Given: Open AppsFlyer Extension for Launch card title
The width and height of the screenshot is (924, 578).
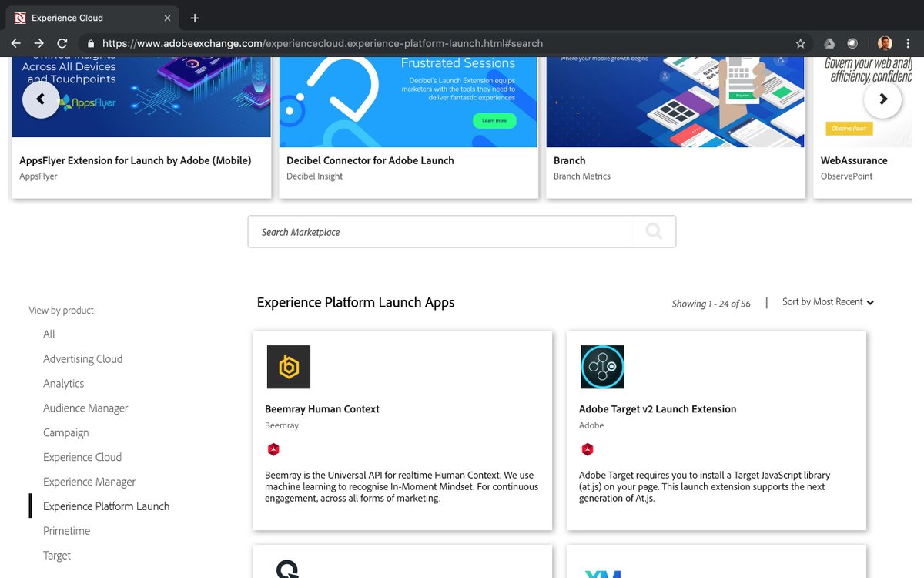Looking at the screenshot, I should 136,160.
